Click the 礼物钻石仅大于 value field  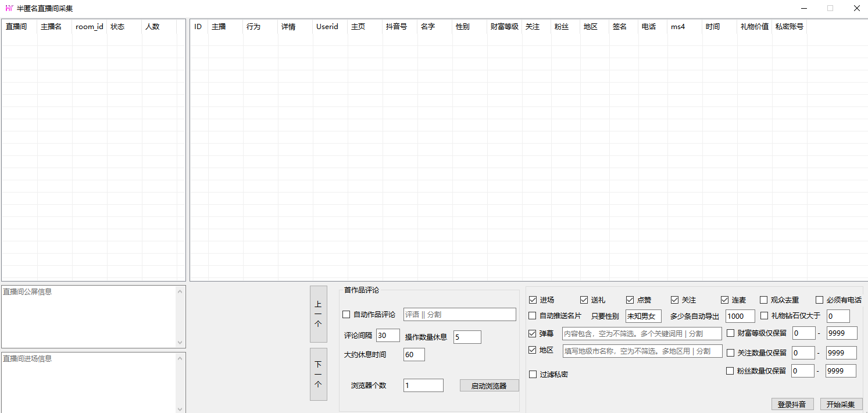tap(838, 316)
